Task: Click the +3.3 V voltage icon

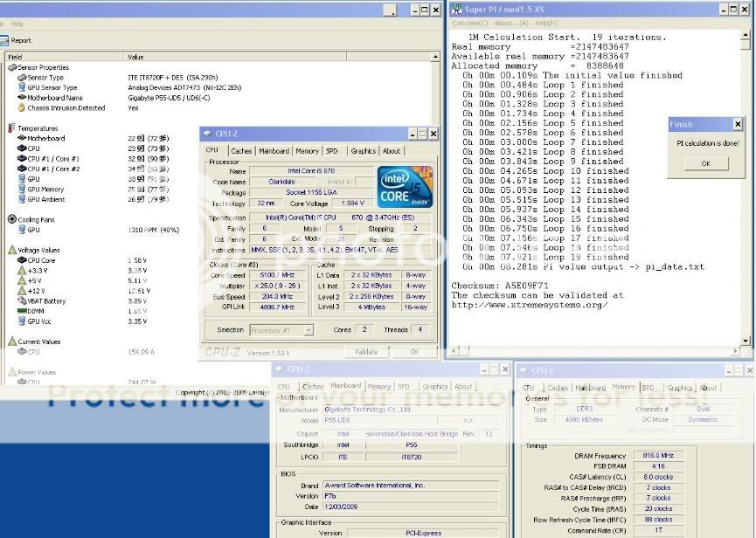Action: (22, 270)
